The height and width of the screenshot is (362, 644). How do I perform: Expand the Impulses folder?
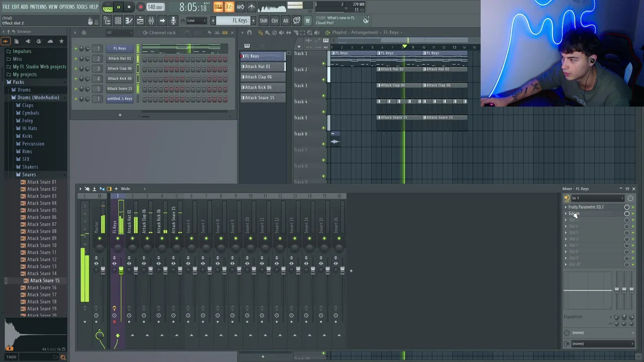(22, 51)
